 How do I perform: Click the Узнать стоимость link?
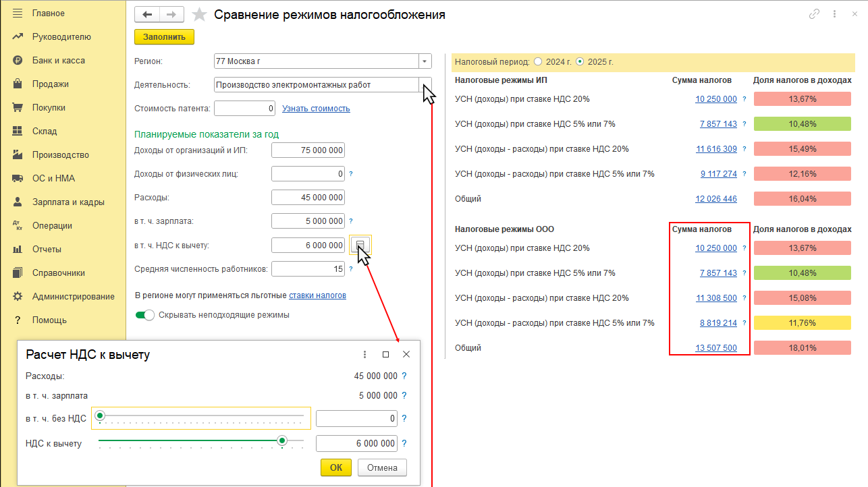316,109
